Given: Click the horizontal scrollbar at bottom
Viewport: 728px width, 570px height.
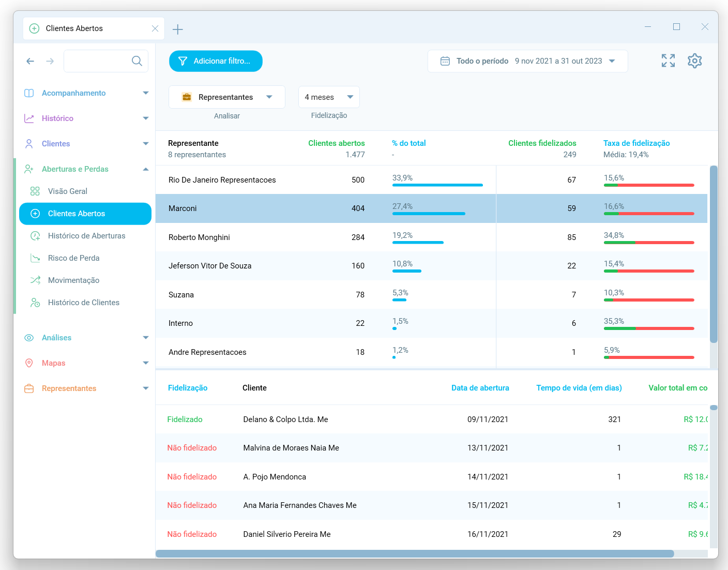Looking at the screenshot, I should [x=415, y=553].
